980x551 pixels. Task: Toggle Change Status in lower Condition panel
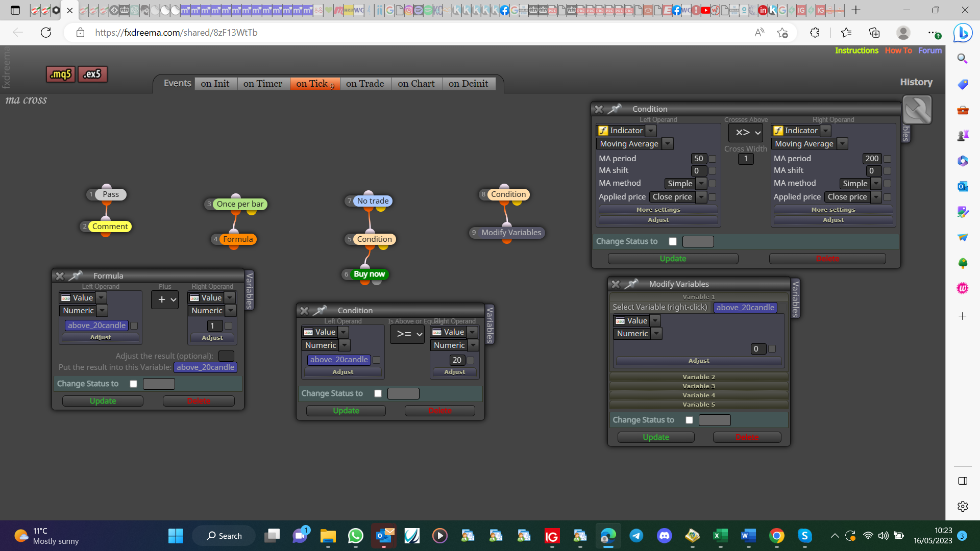click(x=378, y=394)
